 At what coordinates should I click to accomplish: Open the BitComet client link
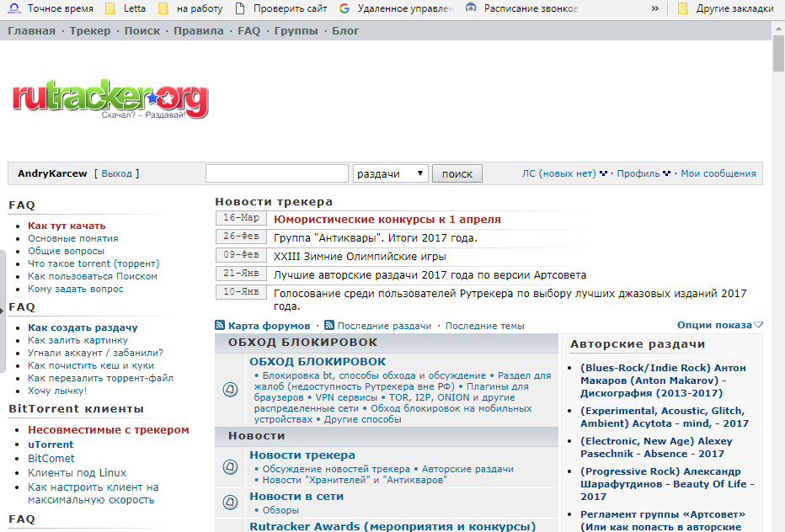pos(51,459)
